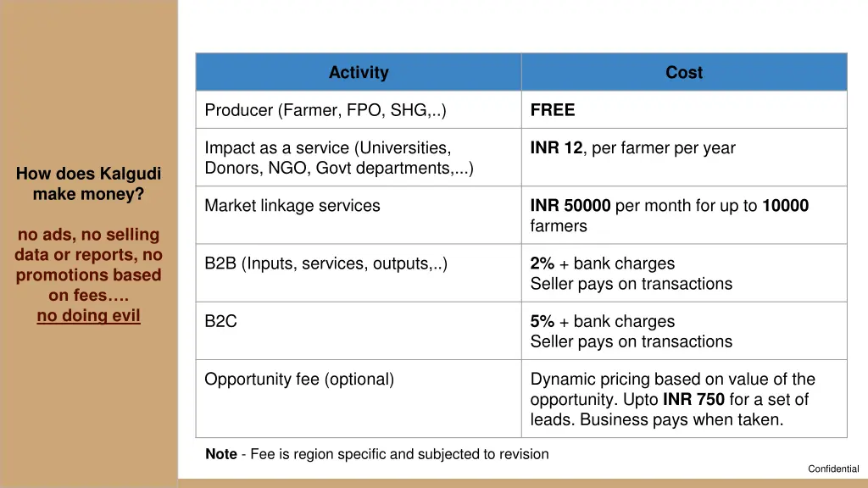Click the Note about region specific fee
The image size is (868, 488).
coord(377,454)
